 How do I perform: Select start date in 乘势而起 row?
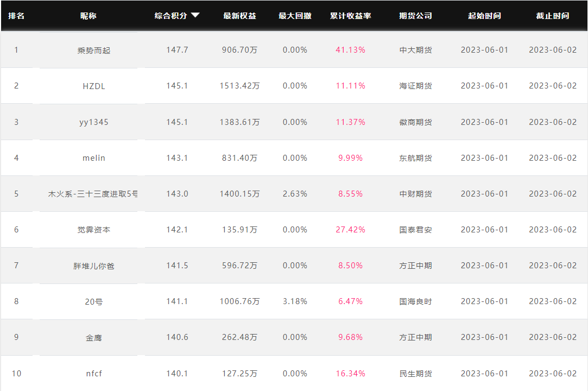coord(484,50)
